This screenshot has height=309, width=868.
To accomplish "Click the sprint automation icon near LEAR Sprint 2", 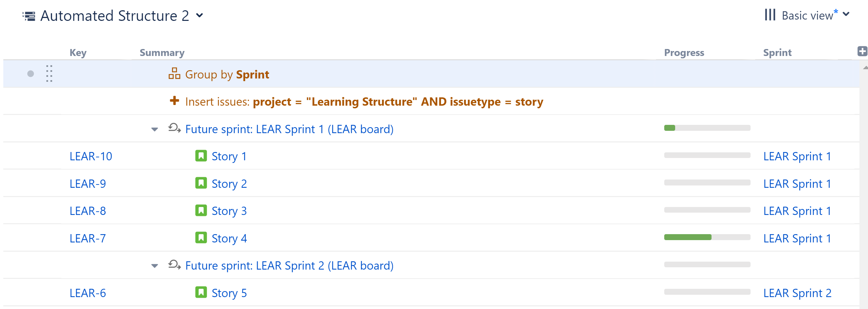I will (174, 265).
